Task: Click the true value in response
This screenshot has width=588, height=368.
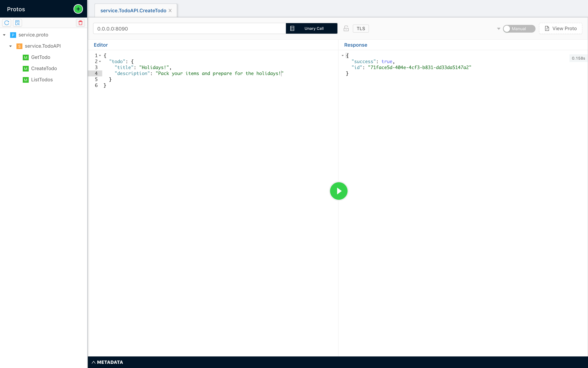Action: [x=387, y=61]
